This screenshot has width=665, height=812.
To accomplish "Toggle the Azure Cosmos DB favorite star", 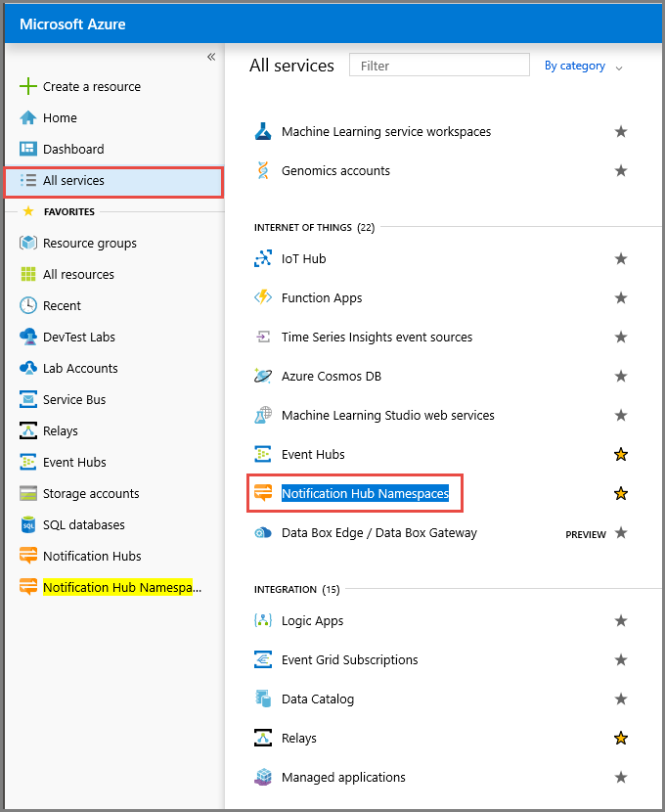I will [x=620, y=376].
